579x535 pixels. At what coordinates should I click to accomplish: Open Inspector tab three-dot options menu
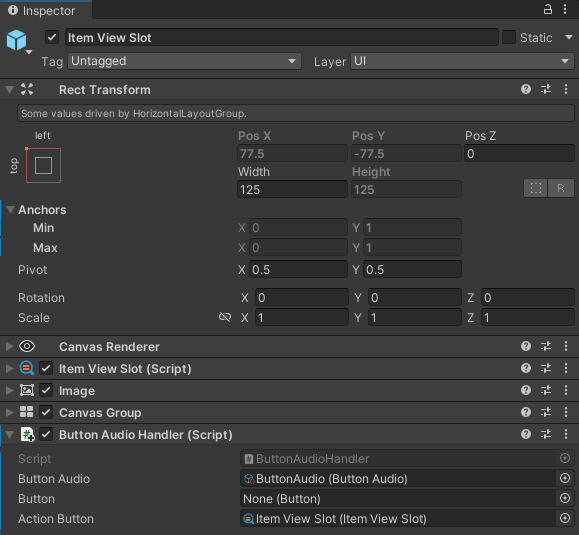pos(565,9)
